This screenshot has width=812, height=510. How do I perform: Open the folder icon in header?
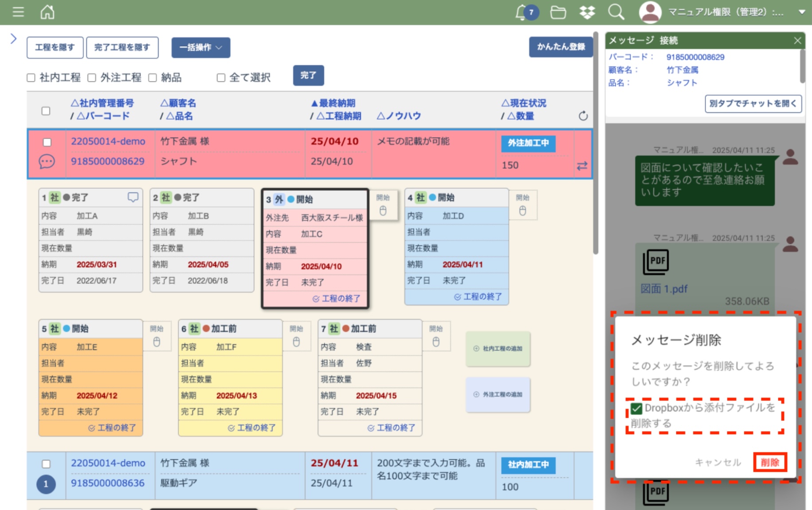pos(557,12)
